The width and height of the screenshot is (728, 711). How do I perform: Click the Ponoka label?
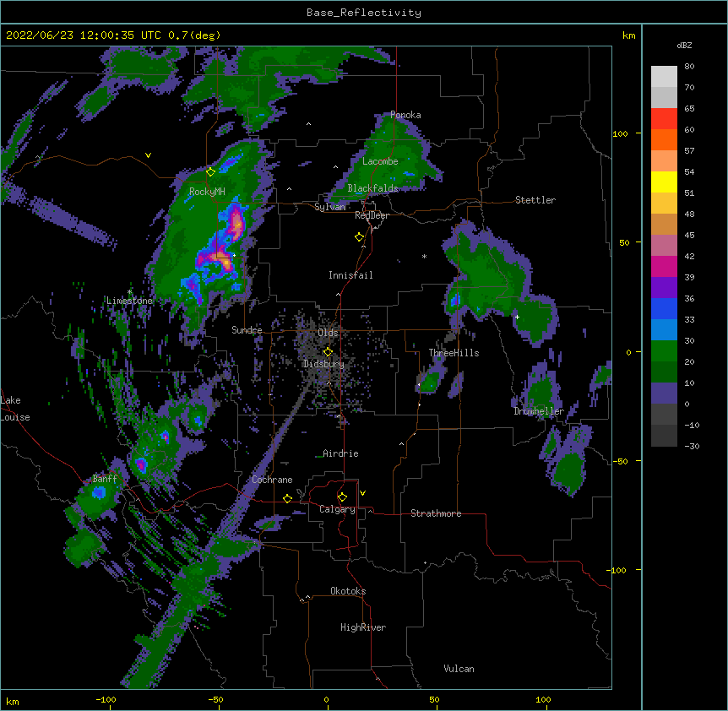tap(405, 115)
